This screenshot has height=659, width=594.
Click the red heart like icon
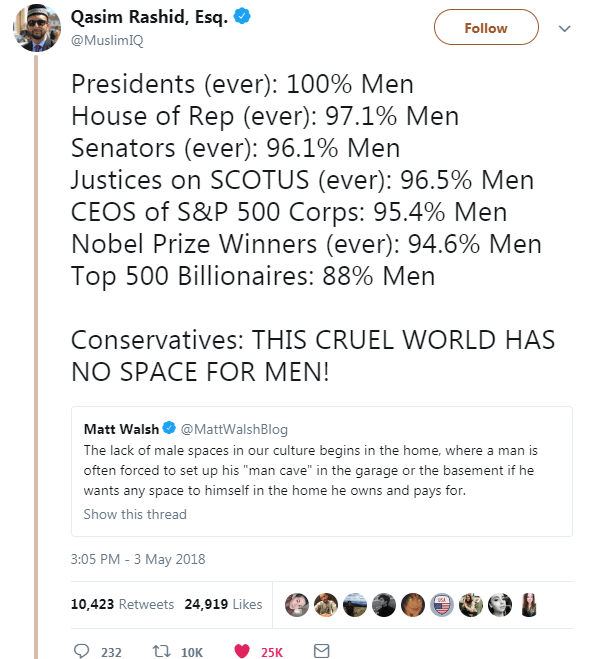pyautogui.click(x=242, y=651)
